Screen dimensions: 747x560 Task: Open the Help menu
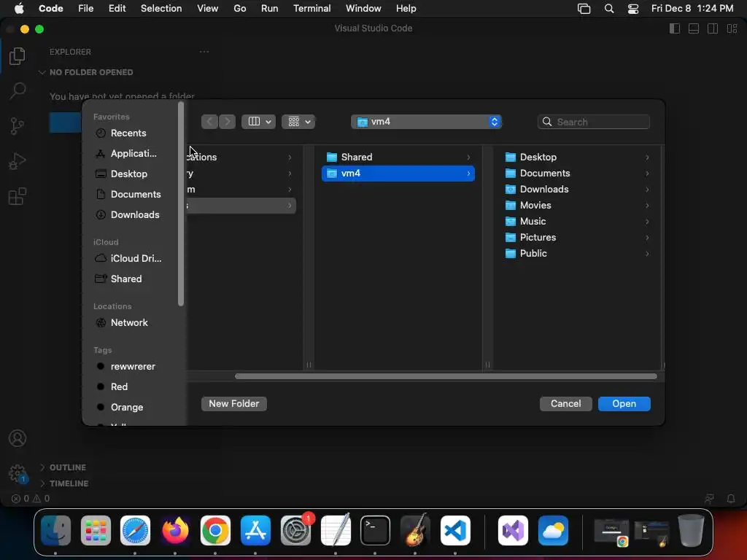point(406,9)
